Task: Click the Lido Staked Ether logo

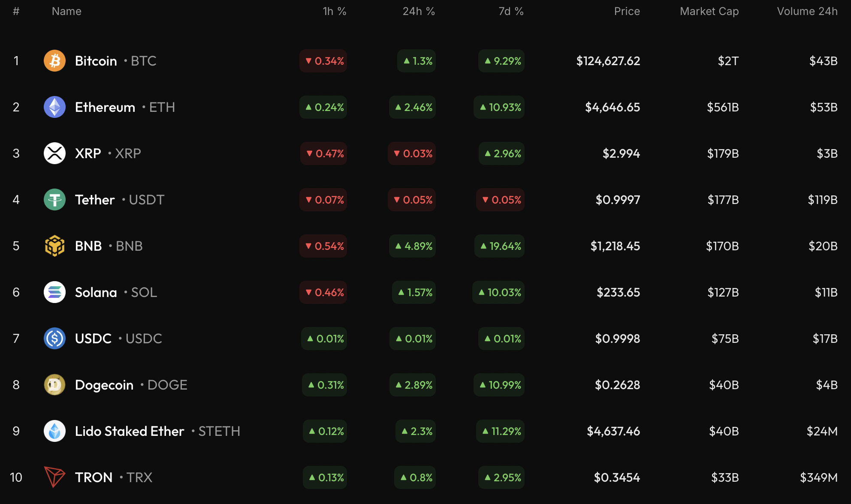Action: click(54, 431)
